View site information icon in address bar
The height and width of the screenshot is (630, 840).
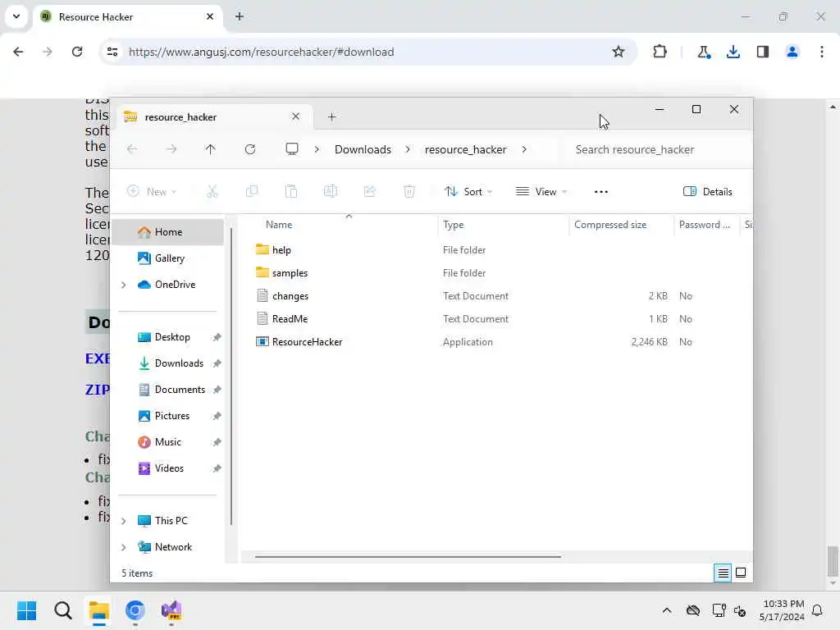pyautogui.click(x=112, y=52)
